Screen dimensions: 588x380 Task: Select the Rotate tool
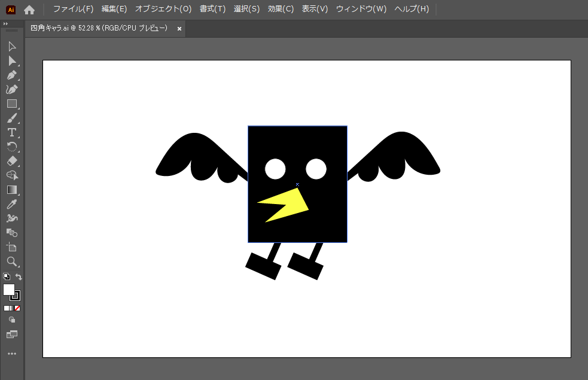(x=12, y=147)
